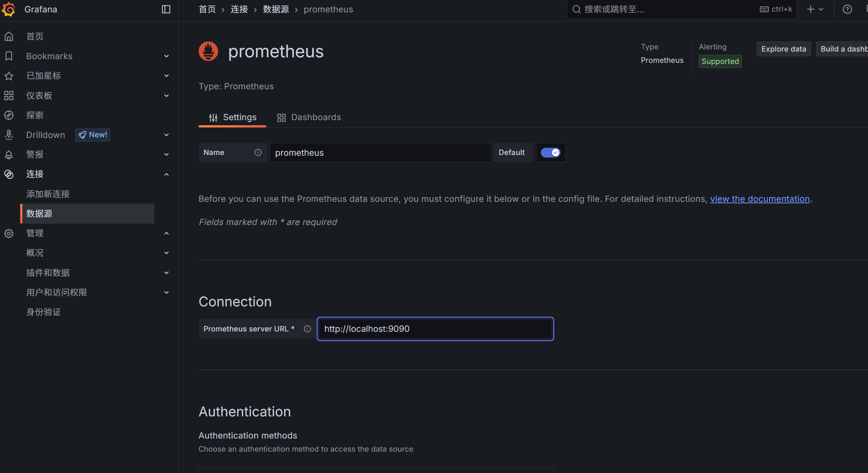Click the star icon for 已加星标
Screen dimensions: 868x473
(9, 76)
